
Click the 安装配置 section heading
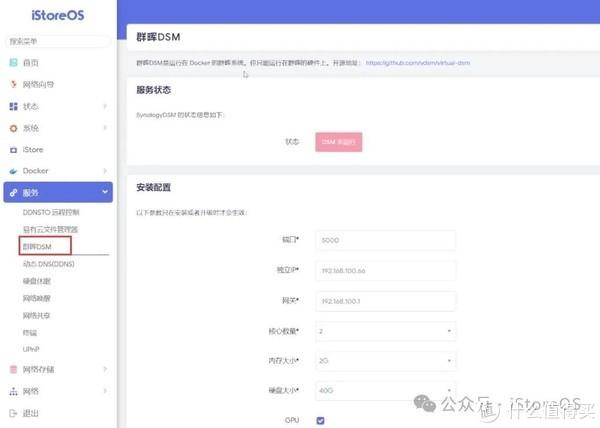pyautogui.click(x=153, y=187)
